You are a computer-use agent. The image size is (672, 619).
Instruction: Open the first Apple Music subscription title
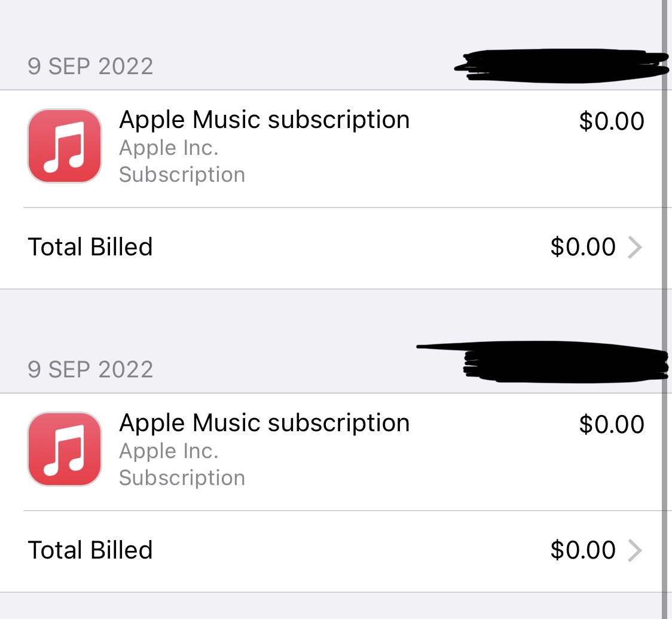(x=264, y=120)
